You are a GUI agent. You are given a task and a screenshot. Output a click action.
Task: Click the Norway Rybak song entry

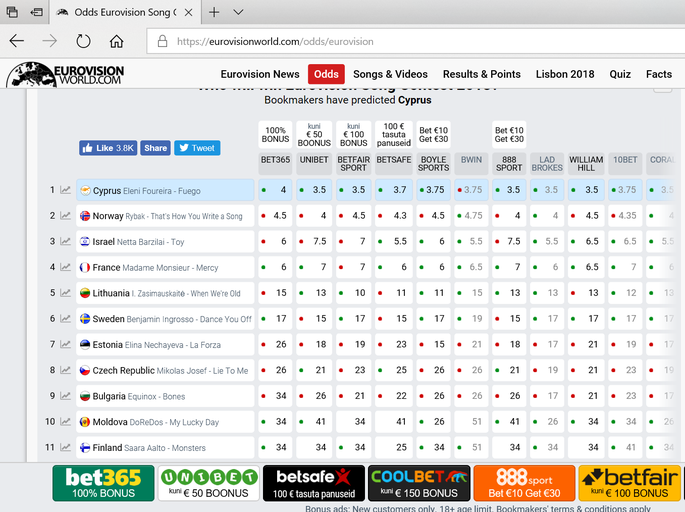click(165, 216)
